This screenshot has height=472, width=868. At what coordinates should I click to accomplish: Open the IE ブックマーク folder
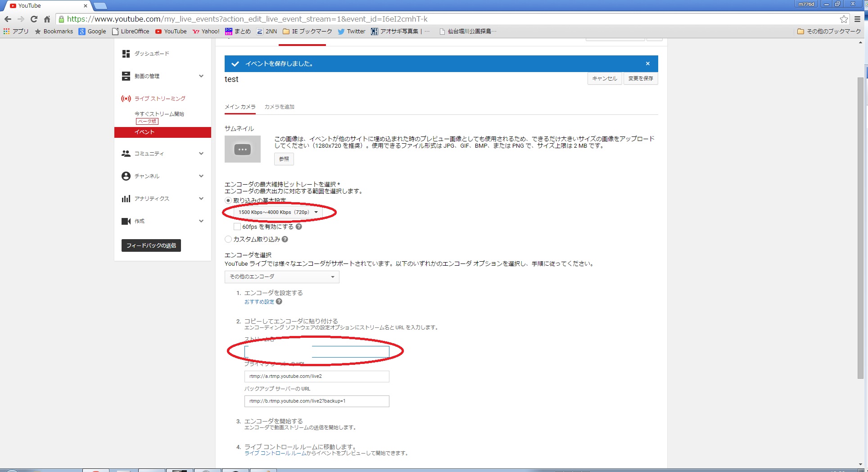pos(307,31)
